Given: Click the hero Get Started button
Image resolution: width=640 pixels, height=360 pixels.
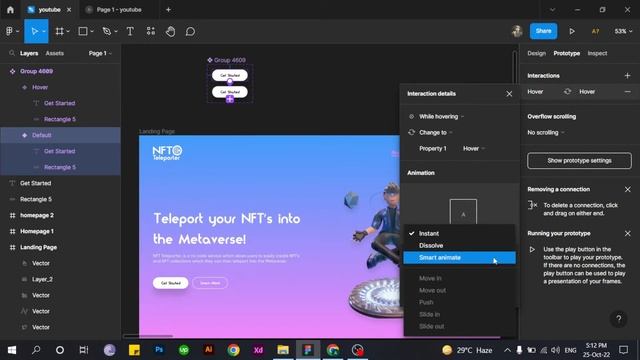Looking at the screenshot, I should pyautogui.click(x=171, y=283).
